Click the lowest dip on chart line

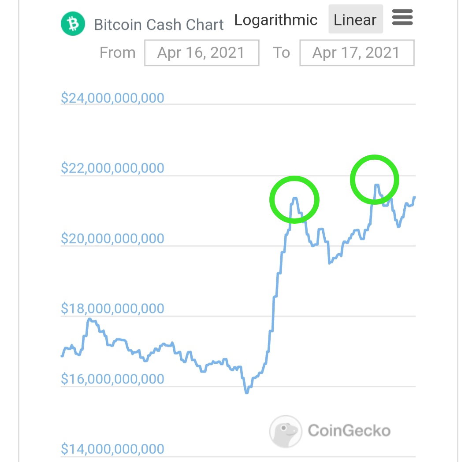tap(246, 392)
